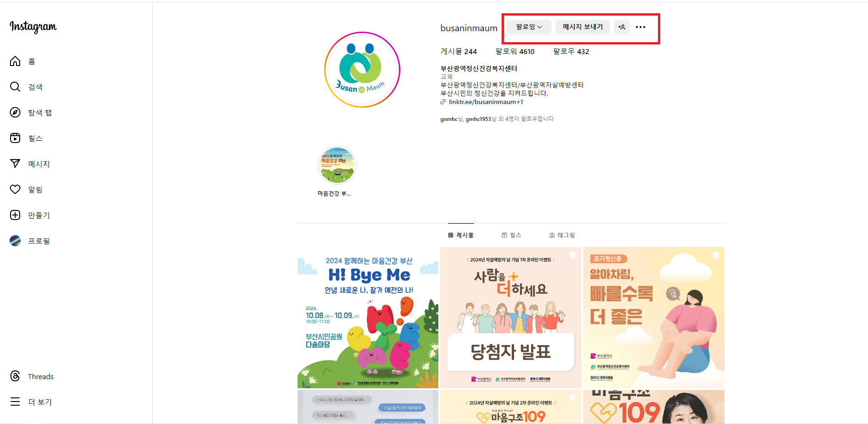Click Send Message (메시지 보내기) button
This screenshot has width=868, height=424.
click(x=582, y=27)
